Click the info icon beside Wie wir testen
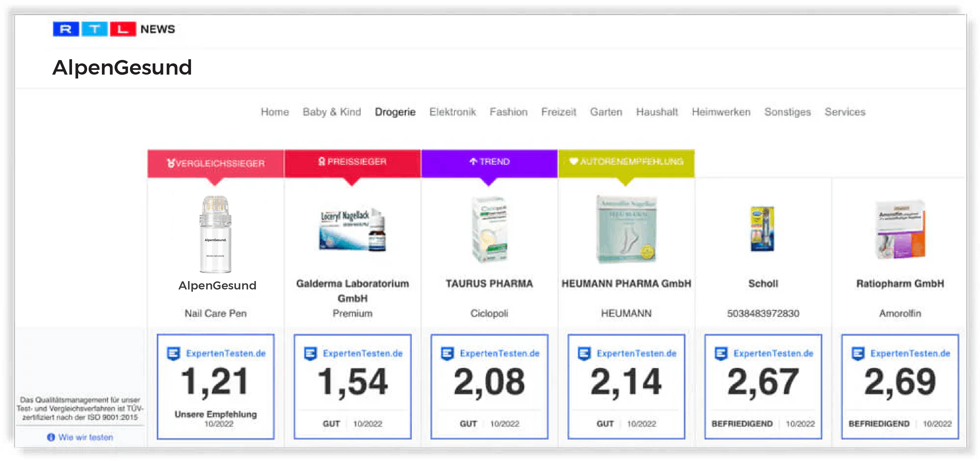The height and width of the screenshot is (461, 980). pos(51,438)
